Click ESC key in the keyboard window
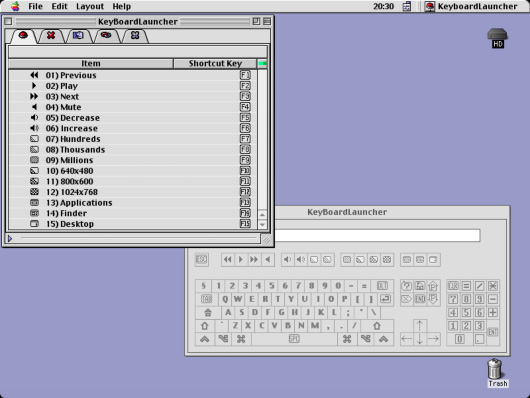 pos(201,259)
